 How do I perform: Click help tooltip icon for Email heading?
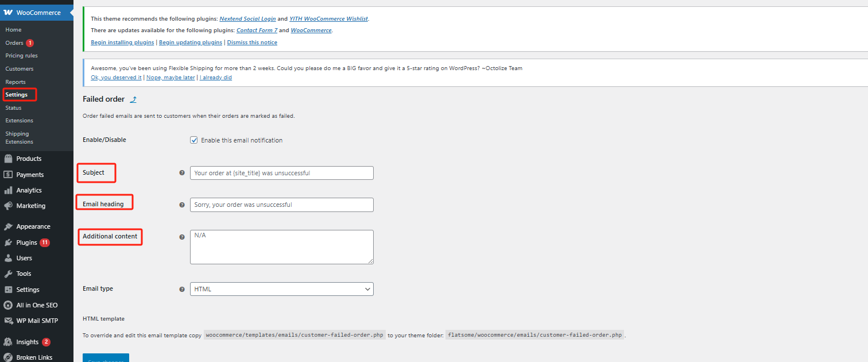click(182, 205)
